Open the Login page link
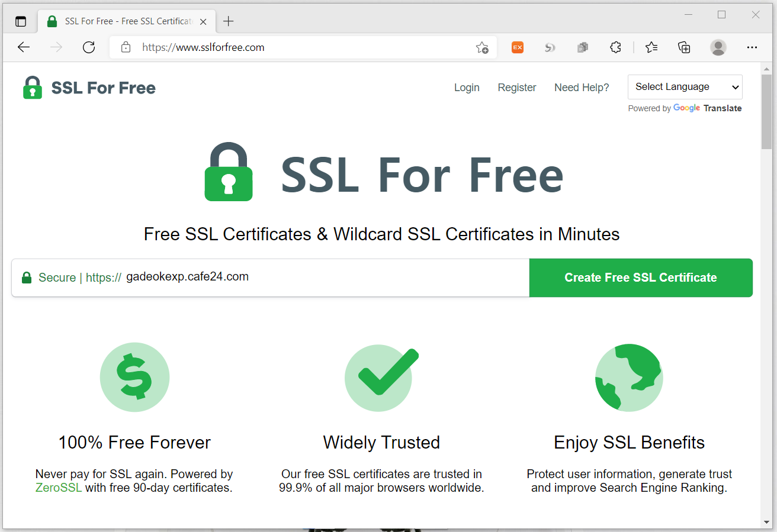The height and width of the screenshot is (532, 777). (x=467, y=88)
